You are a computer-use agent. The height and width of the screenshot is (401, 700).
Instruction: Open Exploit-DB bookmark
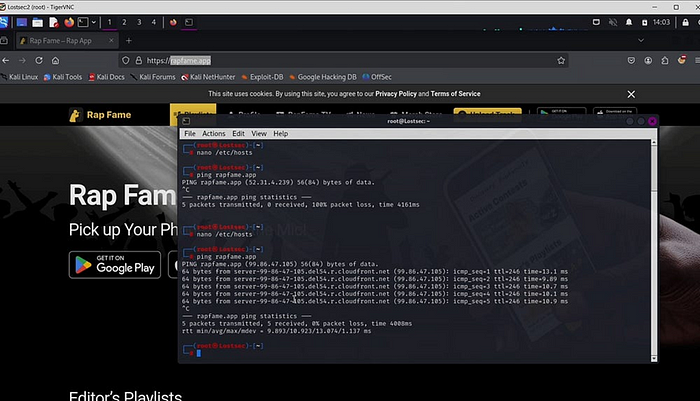pos(262,77)
